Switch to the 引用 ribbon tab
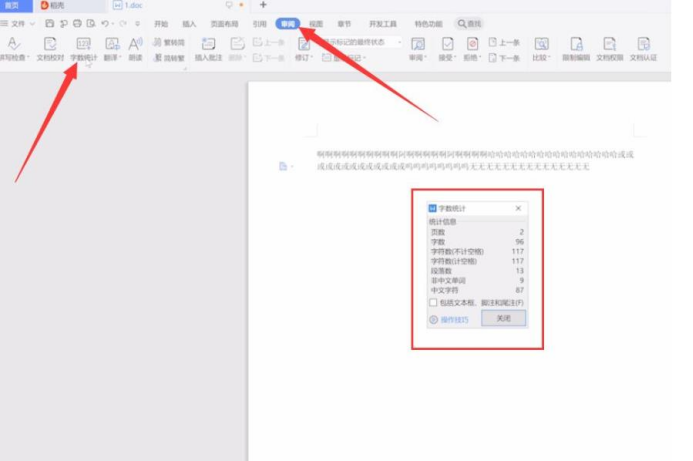 pyautogui.click(x=259, y=24)
